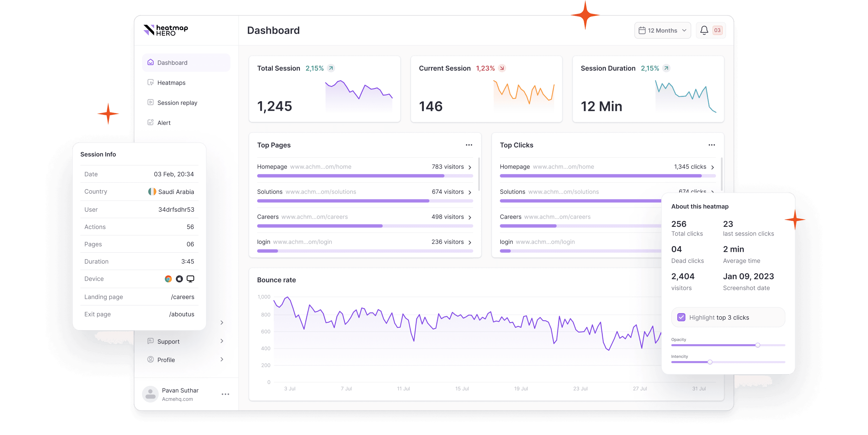Click Total Session up-trend arrow icon
Viewport: 868px width, 435px height.
[x=331, y=68]
